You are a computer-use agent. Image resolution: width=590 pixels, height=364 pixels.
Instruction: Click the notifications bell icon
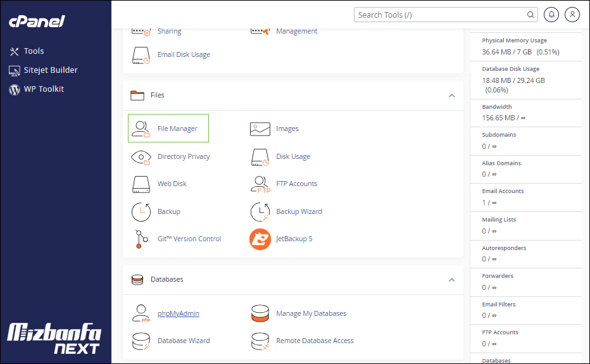(551, 15)
